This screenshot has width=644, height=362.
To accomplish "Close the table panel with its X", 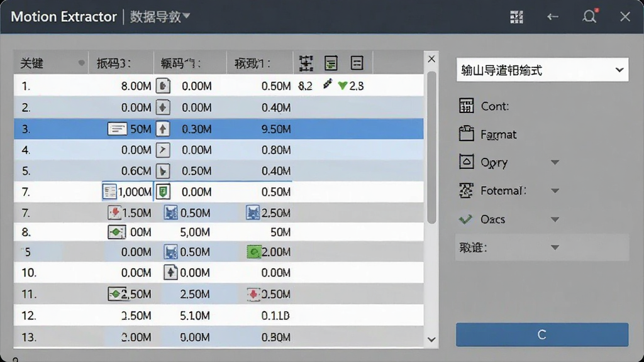I will 431,59.
